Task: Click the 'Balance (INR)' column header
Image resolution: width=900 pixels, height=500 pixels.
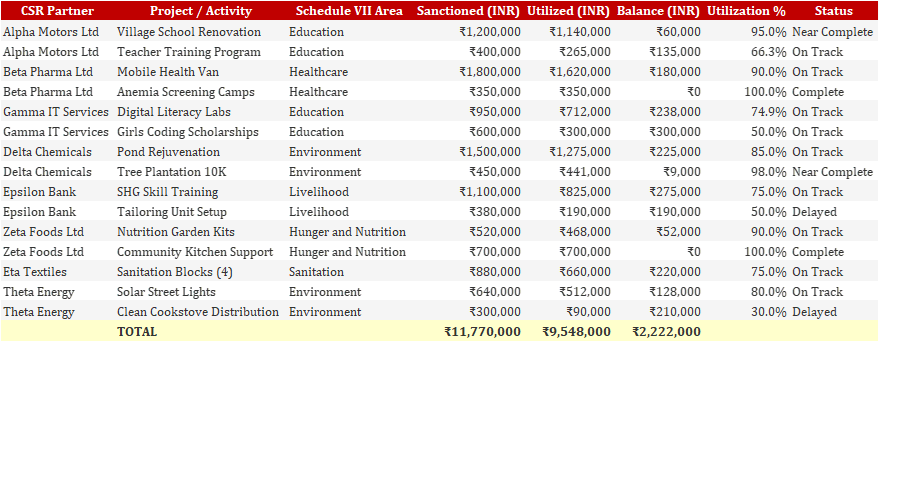Action: click(x=658, y=11)
